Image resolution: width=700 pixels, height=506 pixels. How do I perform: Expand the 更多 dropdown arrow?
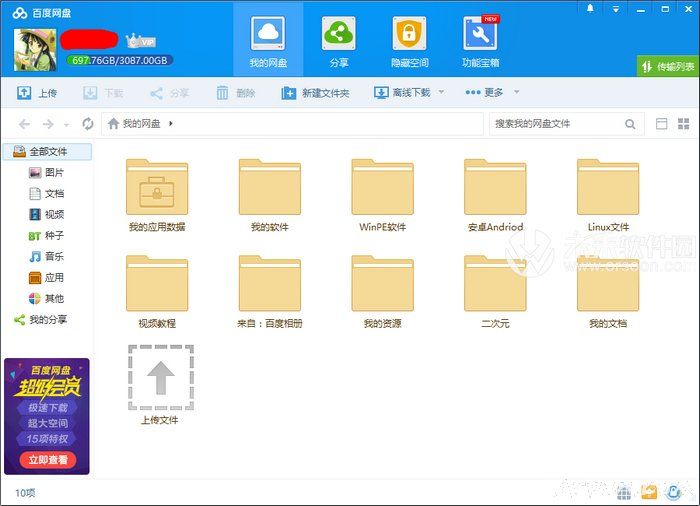click(517, 92)
